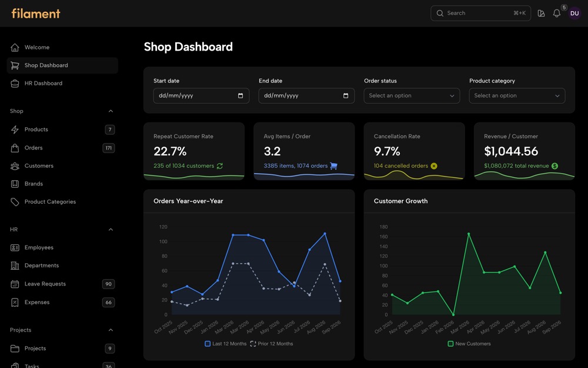Click the Shop Dashboard cart icon
The height and width of the screenshot is (368, 588).
(x=15, y=65)
